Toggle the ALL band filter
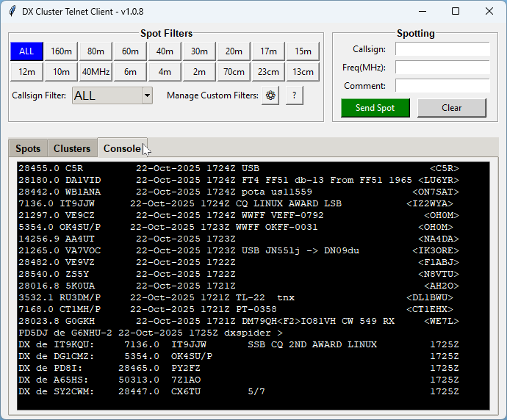Image resolution: width=507 pixels, height=420 pixels. pos(26,51)
